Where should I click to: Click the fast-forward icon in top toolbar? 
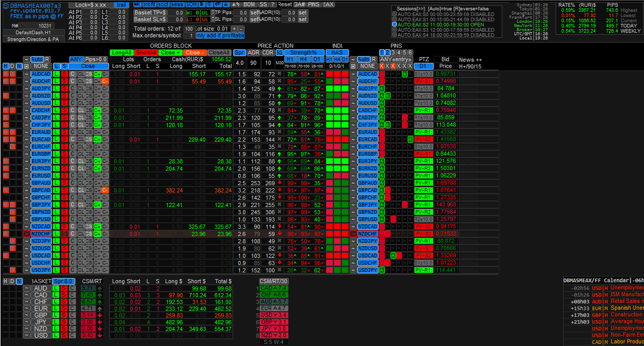137,4
